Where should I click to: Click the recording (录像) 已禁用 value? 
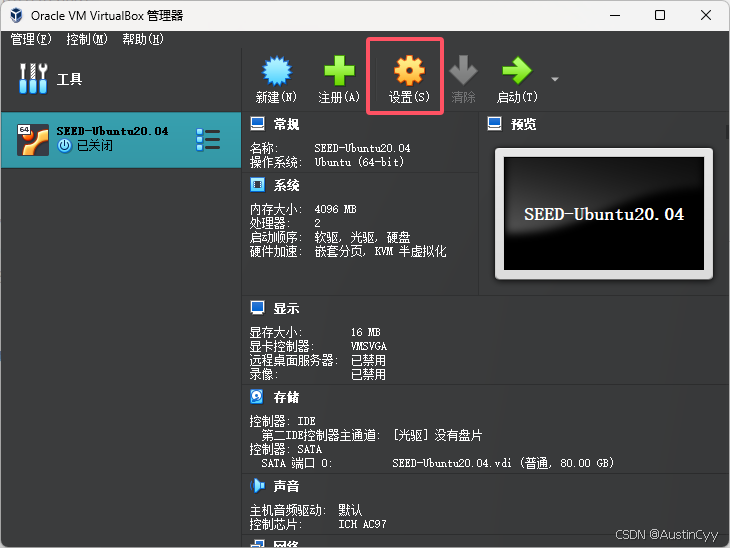pyautogui.click(x=368, y=374)
